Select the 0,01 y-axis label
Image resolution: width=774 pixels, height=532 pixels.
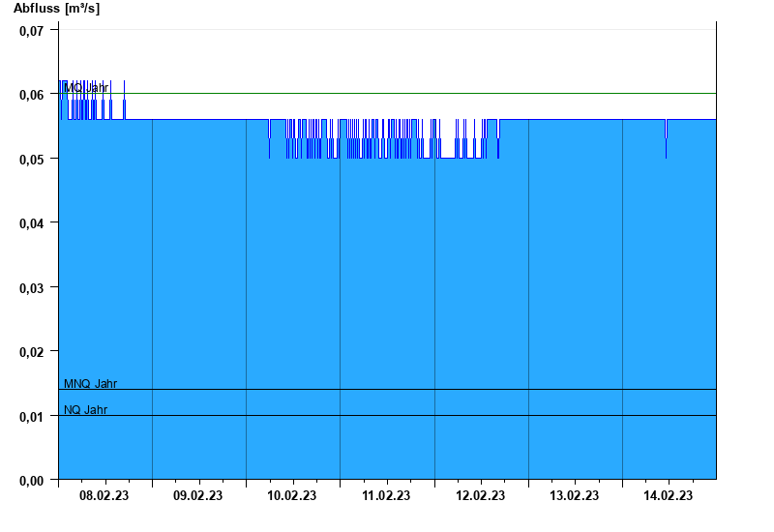(x=32, y=417)
